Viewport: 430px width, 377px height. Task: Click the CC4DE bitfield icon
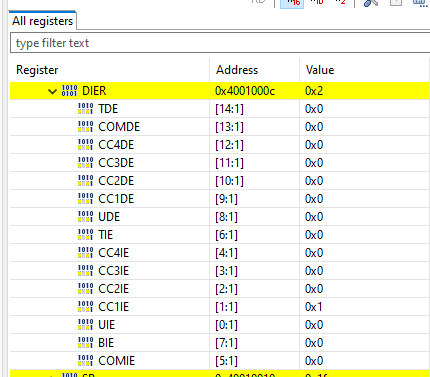point(85,145)
